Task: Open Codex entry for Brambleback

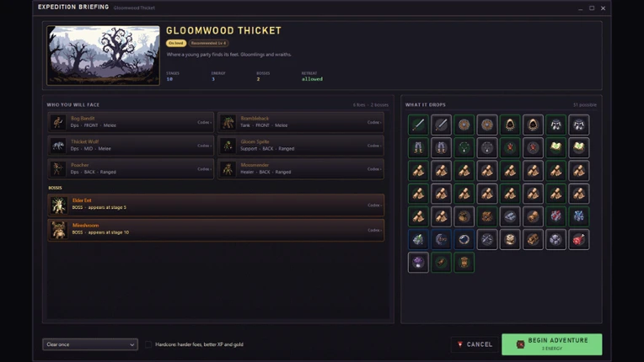Action: pyautogui.click(x=374, y=122)
